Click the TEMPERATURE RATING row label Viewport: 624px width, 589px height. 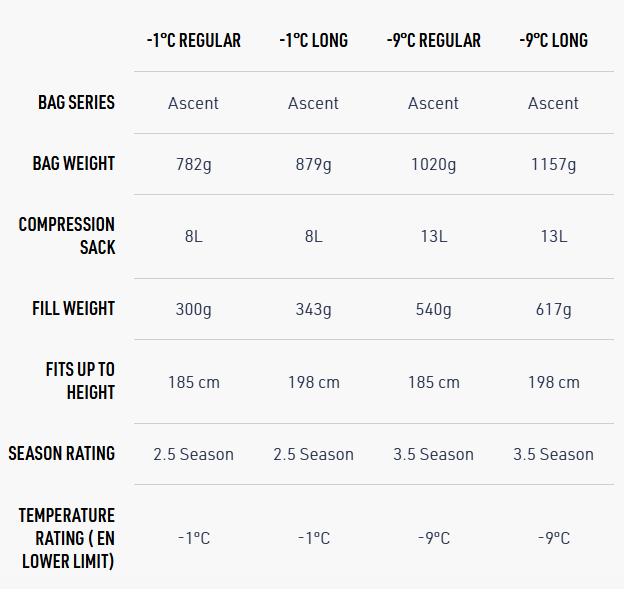67,538
